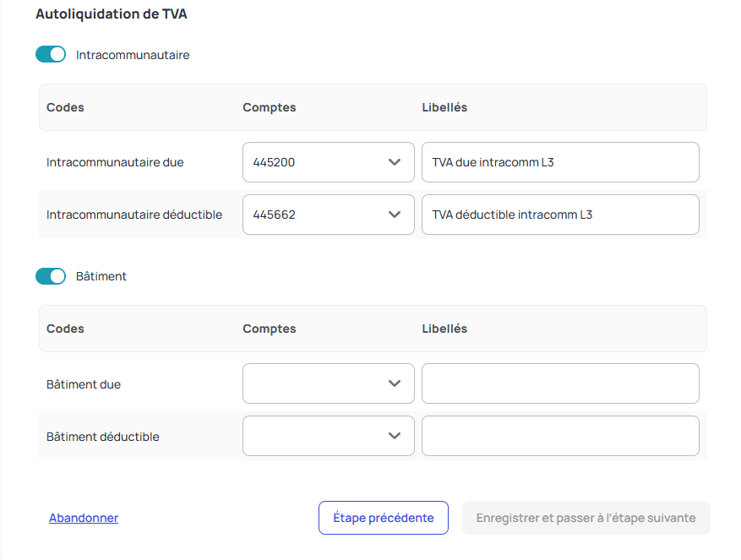Expand the Bâtiment due account dropdown
Viewport: 741px width, 560px height.
click(328, 383)
